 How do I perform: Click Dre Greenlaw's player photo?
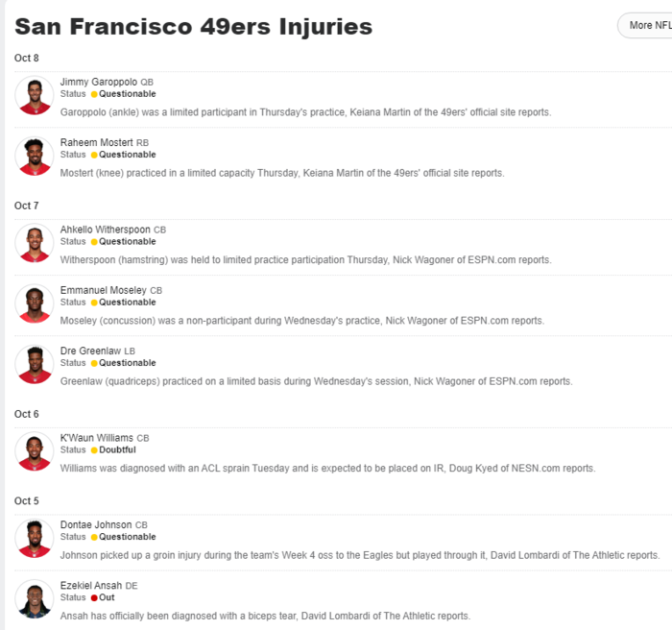pos(35,365)
